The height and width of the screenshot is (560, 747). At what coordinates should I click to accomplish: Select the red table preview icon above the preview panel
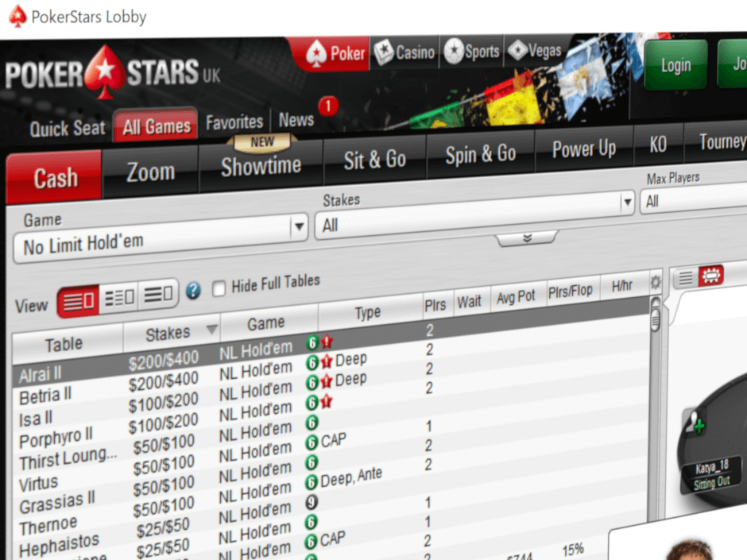pos(710,276)
